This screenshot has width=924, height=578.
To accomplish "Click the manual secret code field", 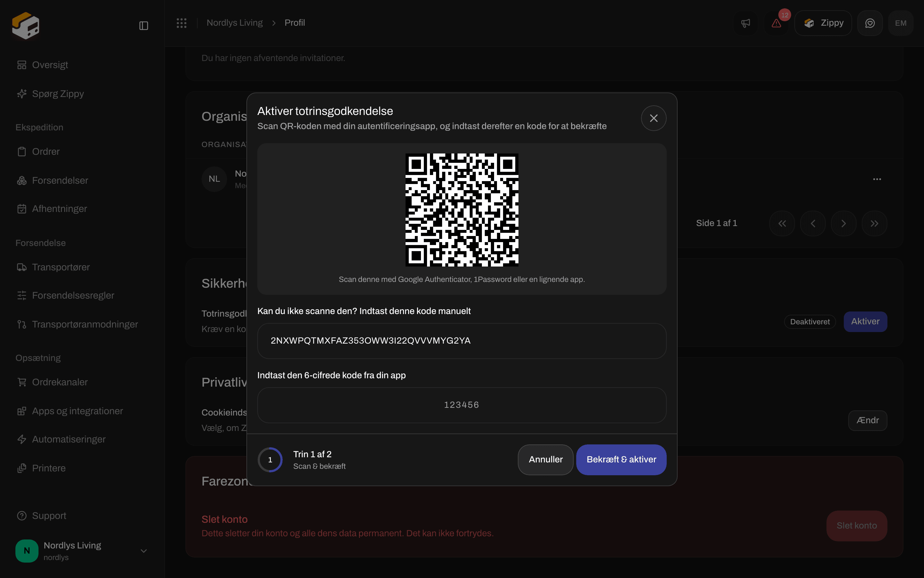I will 462,341.
